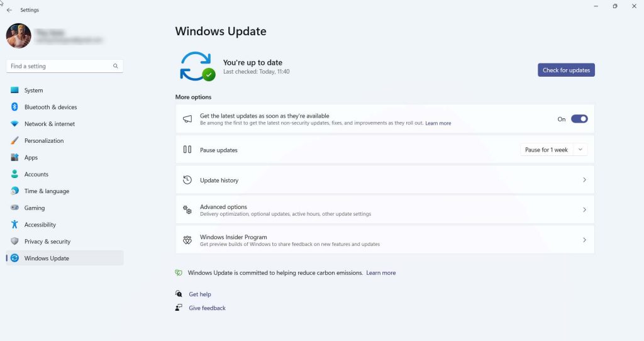Open the Personalization paintbrush icon
This screenshot has height=341, width=644.
pyautogui.click(x=14, y=140)
